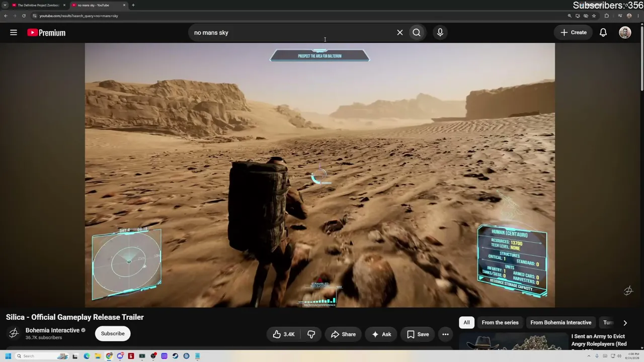This screenshot has width=644, height=362.
Task: Launch Microsoft Edge from the taskbar
Action: coord(87,356)
